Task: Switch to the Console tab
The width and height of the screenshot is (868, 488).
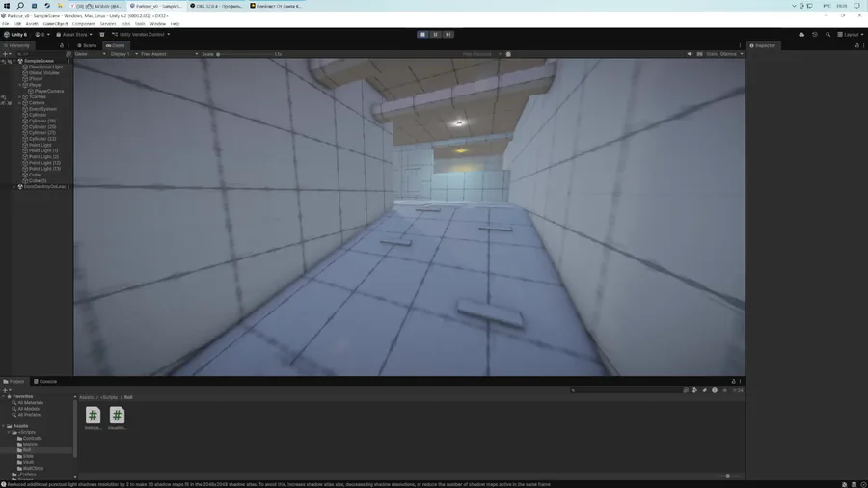Action: coord(44,381)
